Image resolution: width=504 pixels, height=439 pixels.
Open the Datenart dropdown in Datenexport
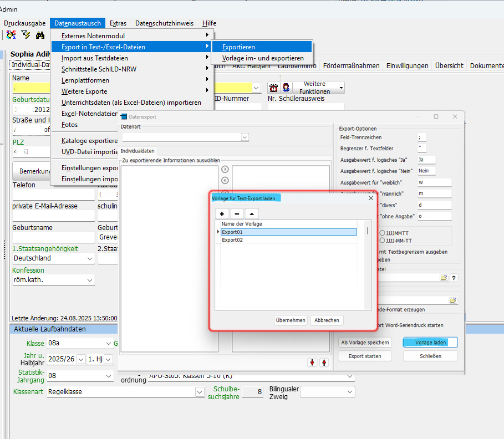245,136
